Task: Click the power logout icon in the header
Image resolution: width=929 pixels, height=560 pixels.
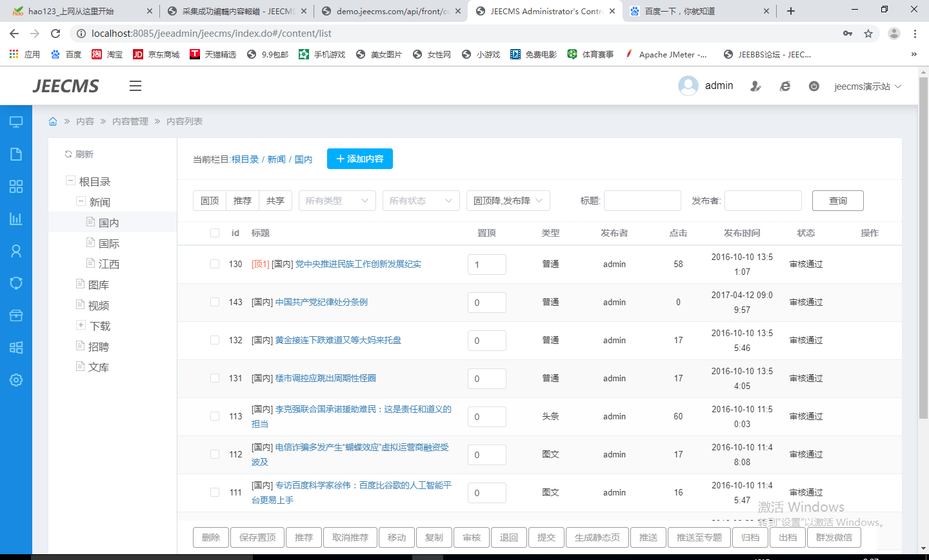Action: tap(814, 86)
